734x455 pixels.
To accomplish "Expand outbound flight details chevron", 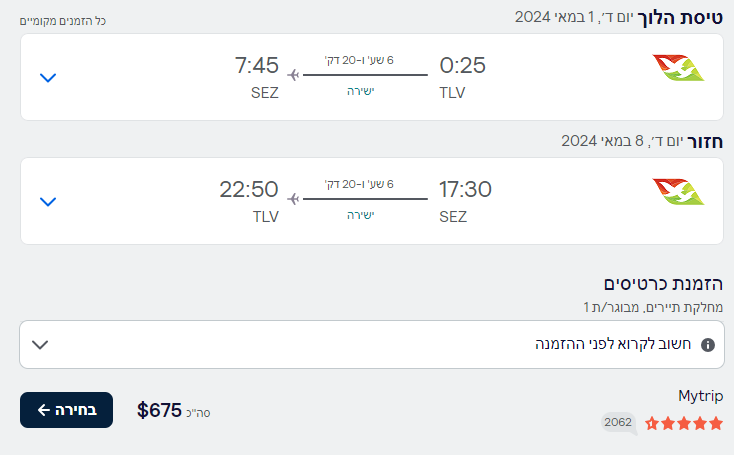I will (48, 77).
